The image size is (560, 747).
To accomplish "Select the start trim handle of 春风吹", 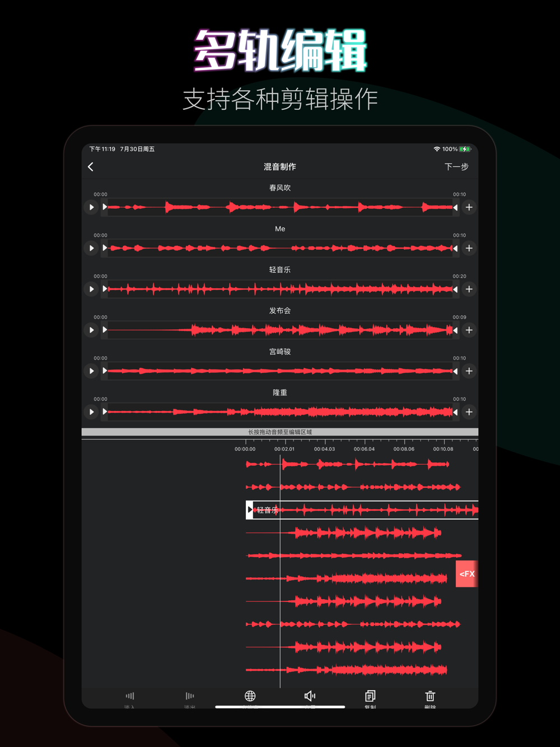I will pyautogui.click(x=105, y=207).
